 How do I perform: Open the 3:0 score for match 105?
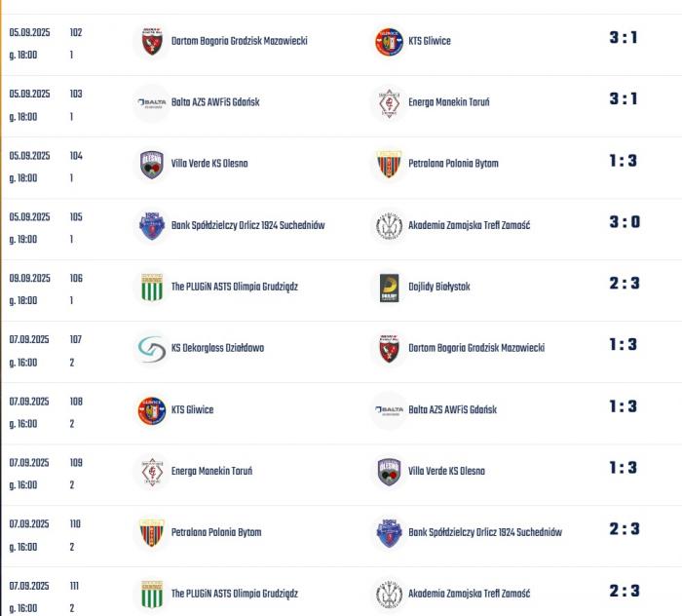point(625,222)
